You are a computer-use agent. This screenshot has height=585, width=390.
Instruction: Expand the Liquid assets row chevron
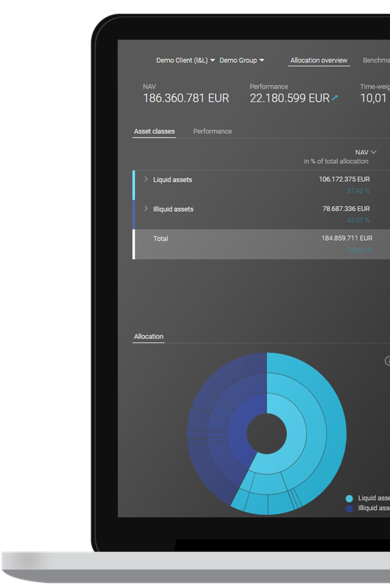[x=146, y=179]
